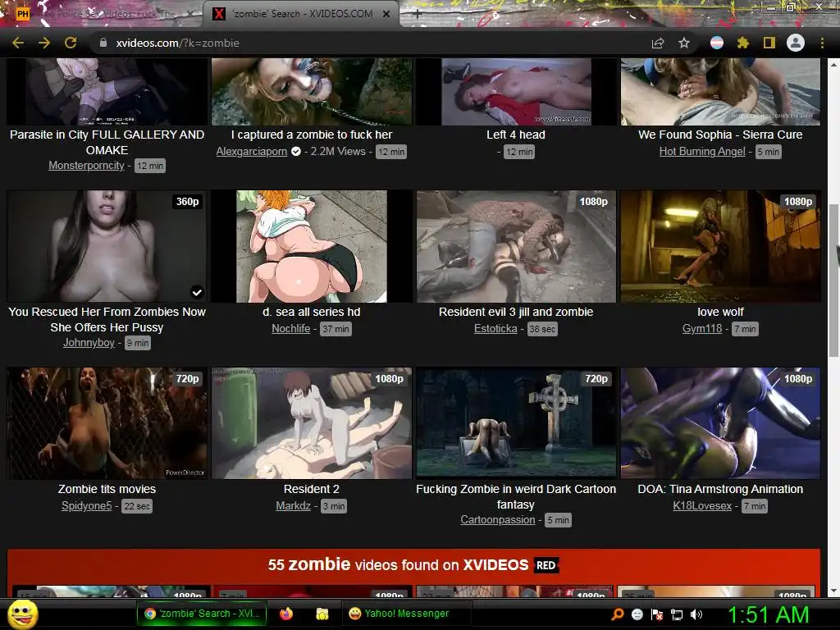Close the first PH browser tab

click(x=190, y=14)
